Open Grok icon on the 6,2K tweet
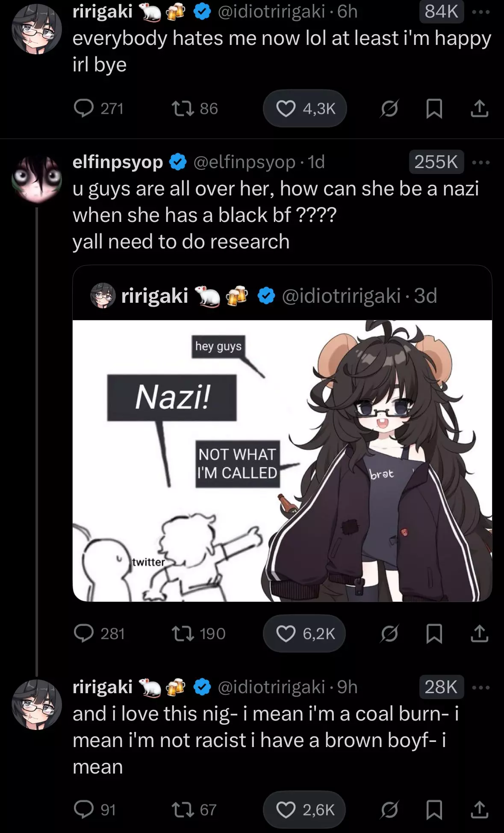This screenshot has height=833, width=504. (389, 633)
